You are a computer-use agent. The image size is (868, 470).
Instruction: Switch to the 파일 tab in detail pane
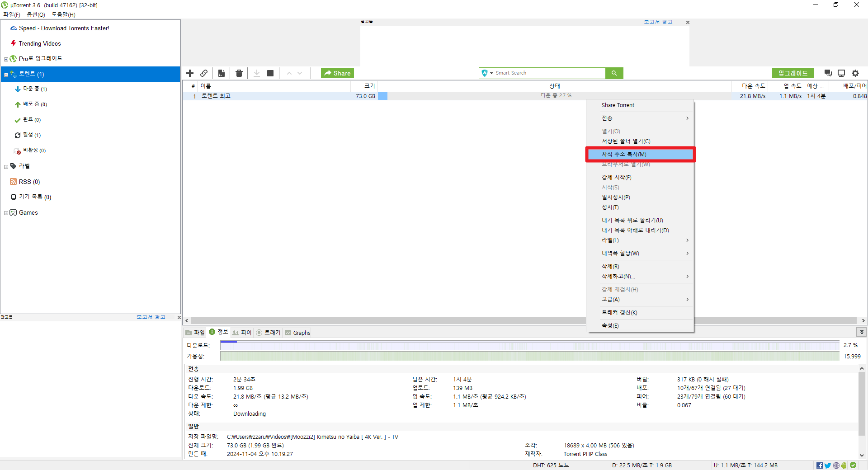pos(195,333)
